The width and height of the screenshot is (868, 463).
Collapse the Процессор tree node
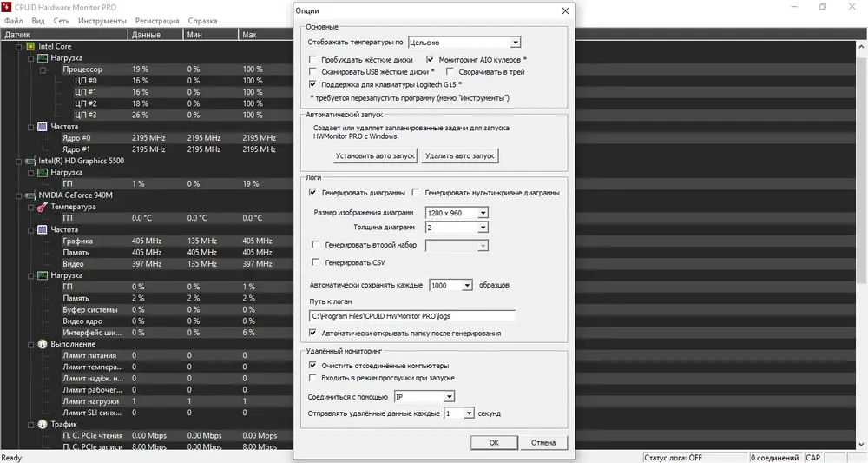pyautogui.click(x=42, y=69)
